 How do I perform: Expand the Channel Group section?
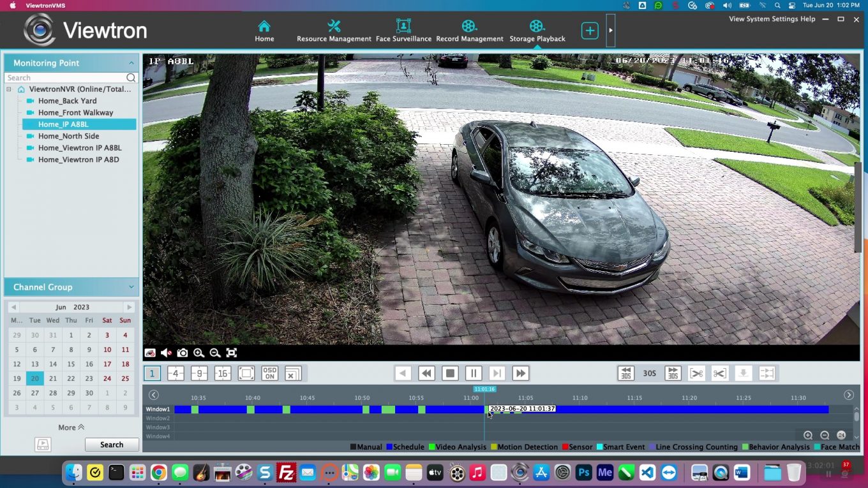(x=131, y=287)
